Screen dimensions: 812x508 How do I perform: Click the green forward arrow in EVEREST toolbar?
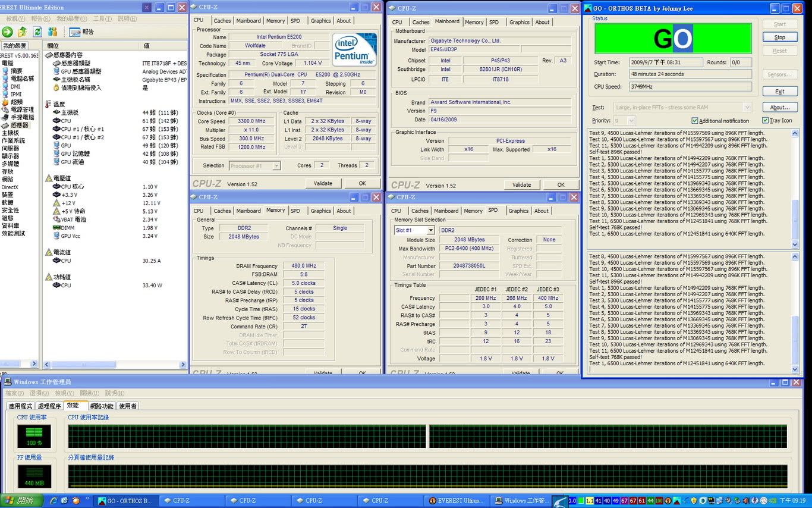click(7, 32)
